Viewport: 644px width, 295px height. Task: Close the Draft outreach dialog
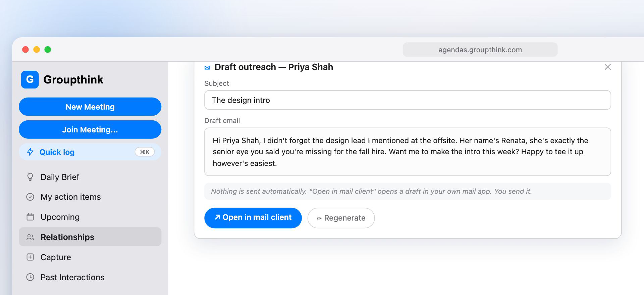click(x=607, y=67)
